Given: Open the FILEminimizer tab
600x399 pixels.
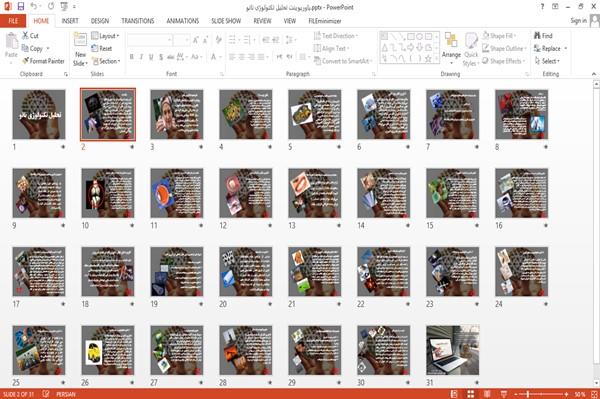Looking at the screenshot, I should [324, 21].
